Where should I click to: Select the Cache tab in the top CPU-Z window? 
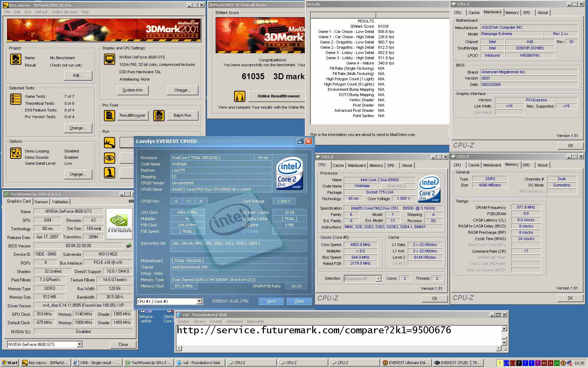tap(474, 13)
